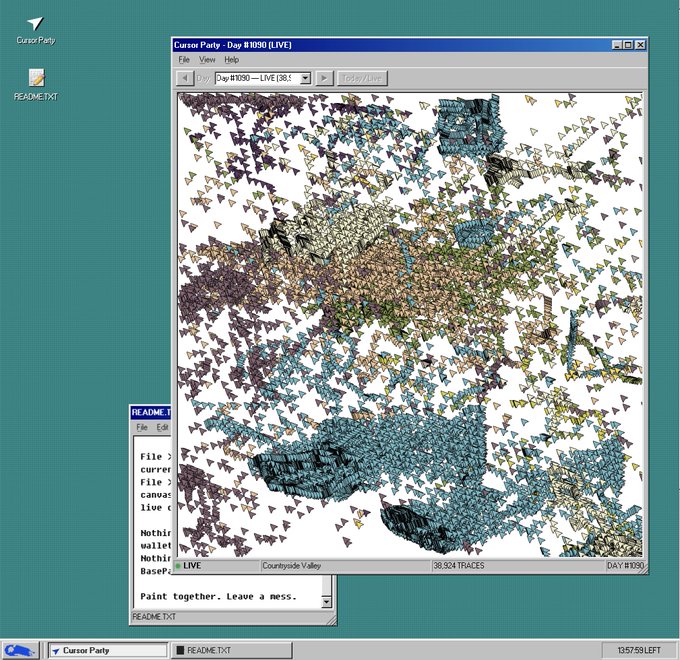Open the README.TXT desktop icon
680x660 pixels.
36,85
